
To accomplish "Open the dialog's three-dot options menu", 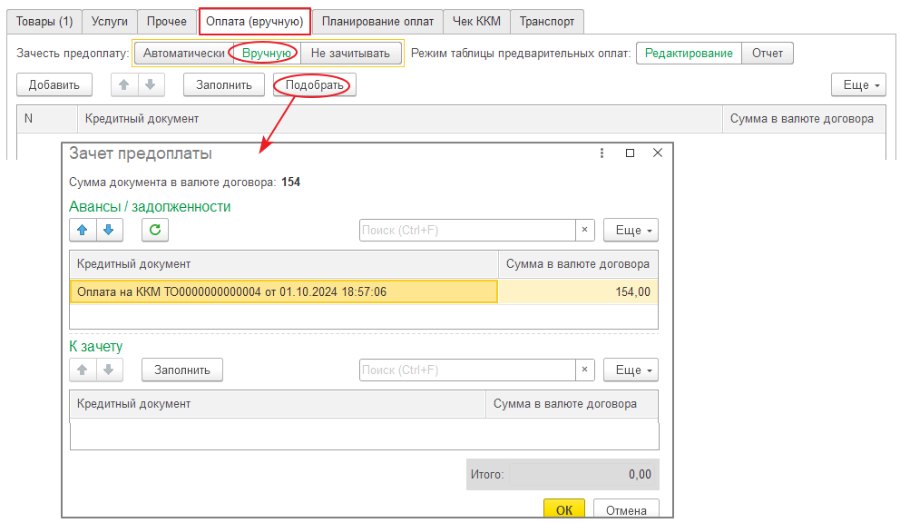I will (x=602, y=153).
